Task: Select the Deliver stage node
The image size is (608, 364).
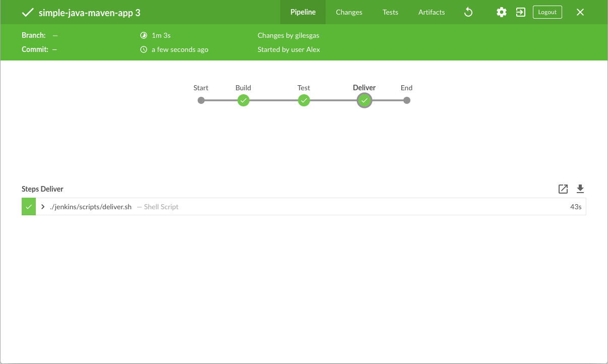Action: [x=364, y=100]
